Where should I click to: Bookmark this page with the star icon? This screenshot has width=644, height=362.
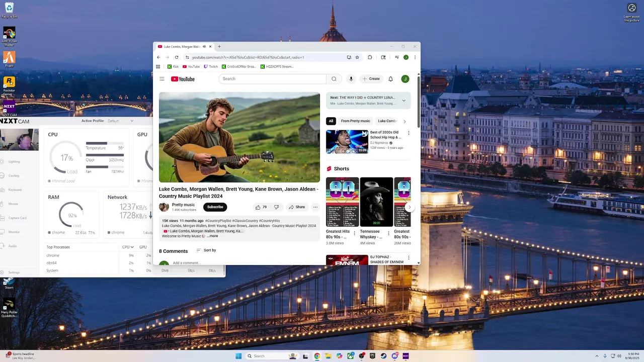pos(357,57)
